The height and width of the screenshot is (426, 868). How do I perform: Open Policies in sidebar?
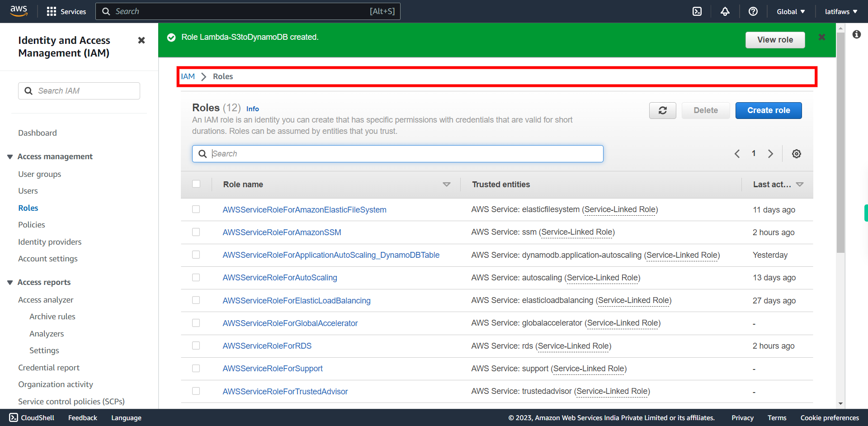point(32,225)
